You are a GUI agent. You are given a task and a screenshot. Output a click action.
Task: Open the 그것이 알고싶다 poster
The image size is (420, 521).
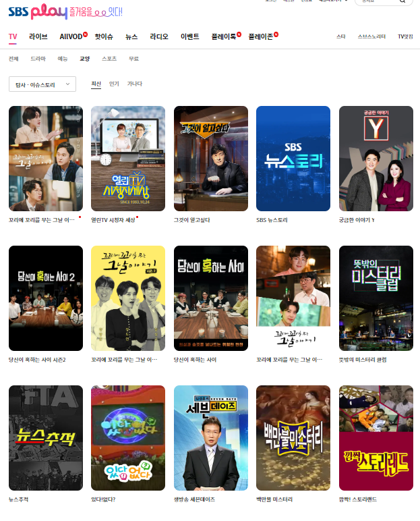pyautogui.click(x=211, y=159)
